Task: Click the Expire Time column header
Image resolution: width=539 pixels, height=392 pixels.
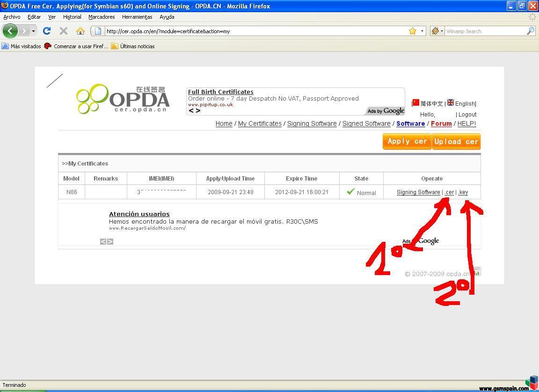Action: pos(301,179)
